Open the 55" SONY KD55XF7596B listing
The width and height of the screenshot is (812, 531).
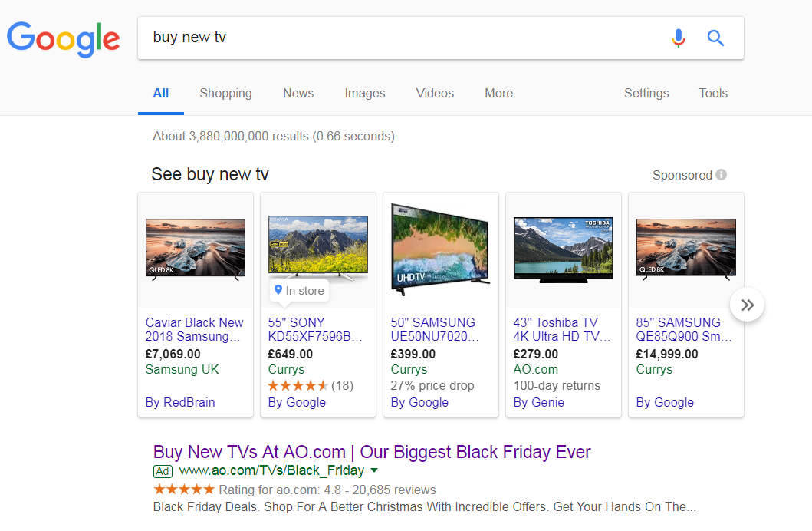315,329
